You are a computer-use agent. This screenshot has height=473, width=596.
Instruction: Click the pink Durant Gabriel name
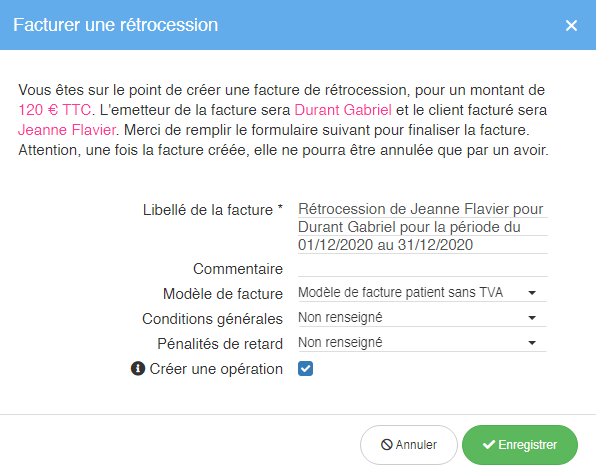[x=343, y=110]
